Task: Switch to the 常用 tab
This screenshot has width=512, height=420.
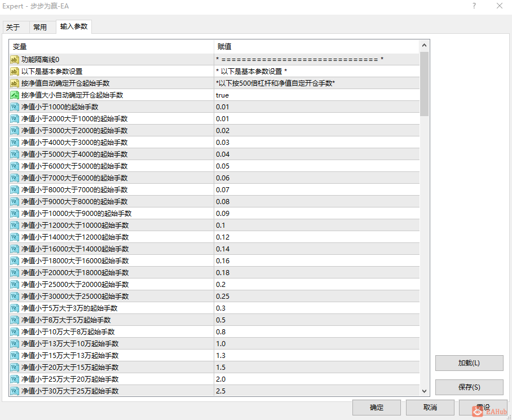Action: (40, 28)
